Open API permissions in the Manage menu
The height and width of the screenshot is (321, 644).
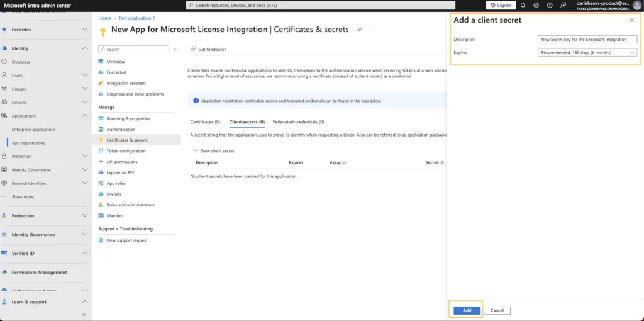coord(122,162)
